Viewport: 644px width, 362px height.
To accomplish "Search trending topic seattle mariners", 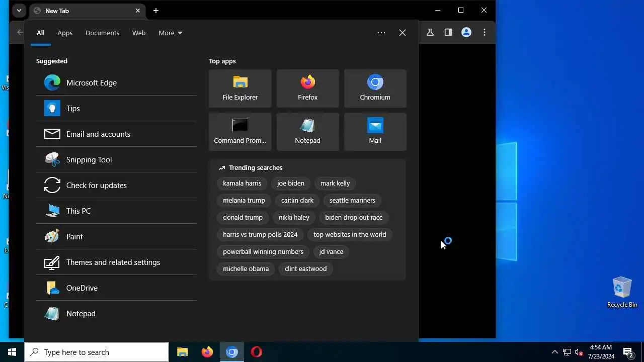I will click(x=352, y=200).
